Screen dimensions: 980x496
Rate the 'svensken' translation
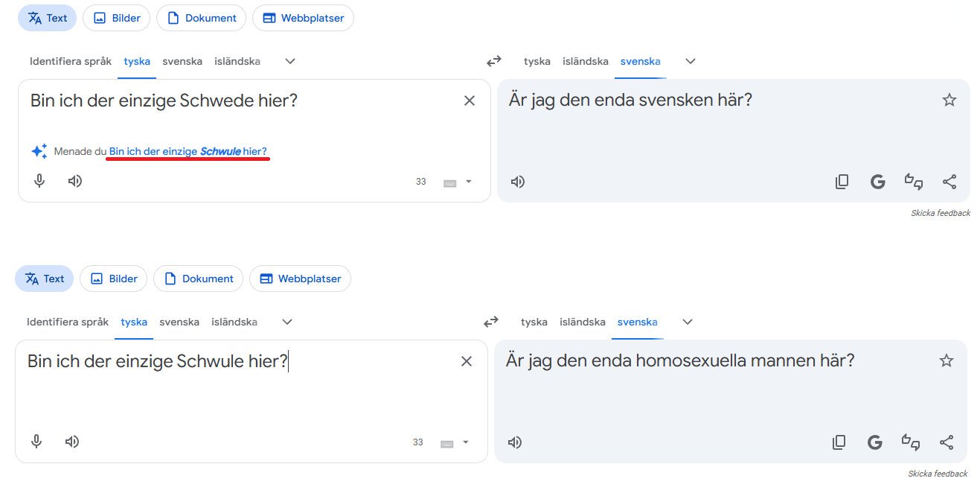pyautogui.click(x=913, y=182)
